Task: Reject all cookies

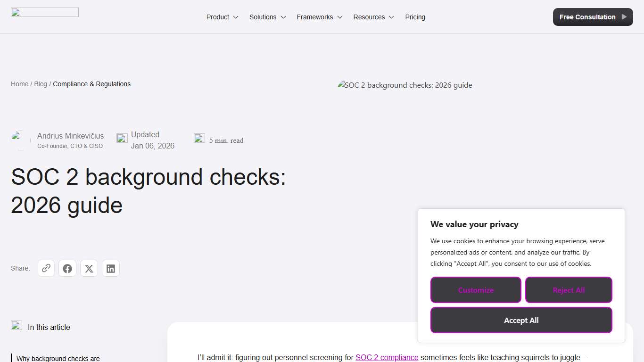Action: 569,290
